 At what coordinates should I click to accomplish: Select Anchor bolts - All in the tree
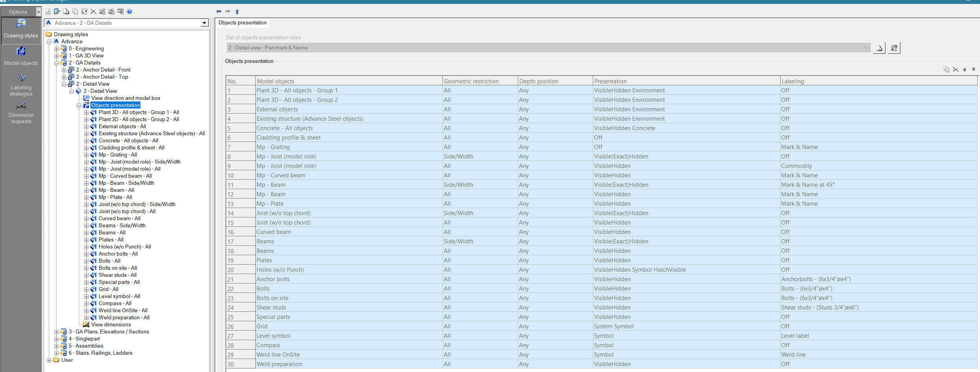(x=118, y=254)
